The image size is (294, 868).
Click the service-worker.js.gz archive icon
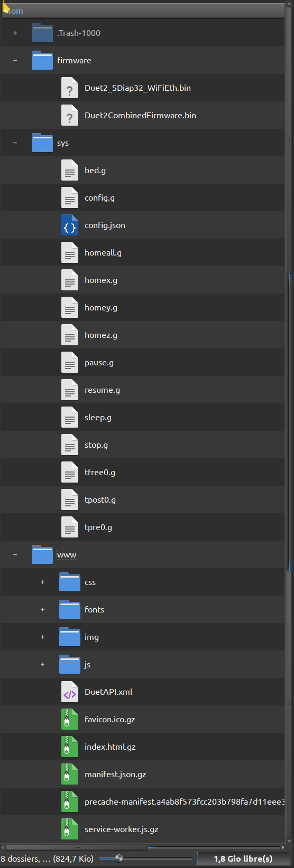click(70, 829)
